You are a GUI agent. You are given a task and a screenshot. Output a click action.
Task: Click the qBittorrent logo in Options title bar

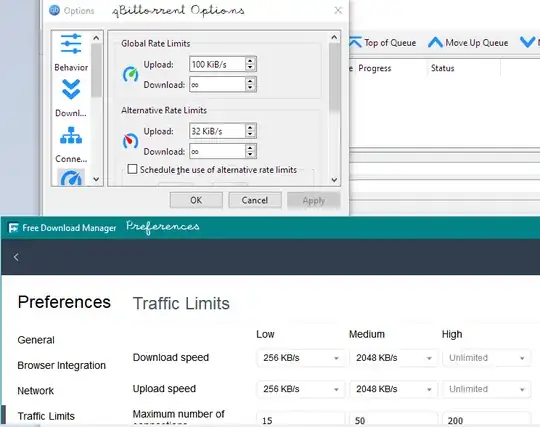(54, 10)
